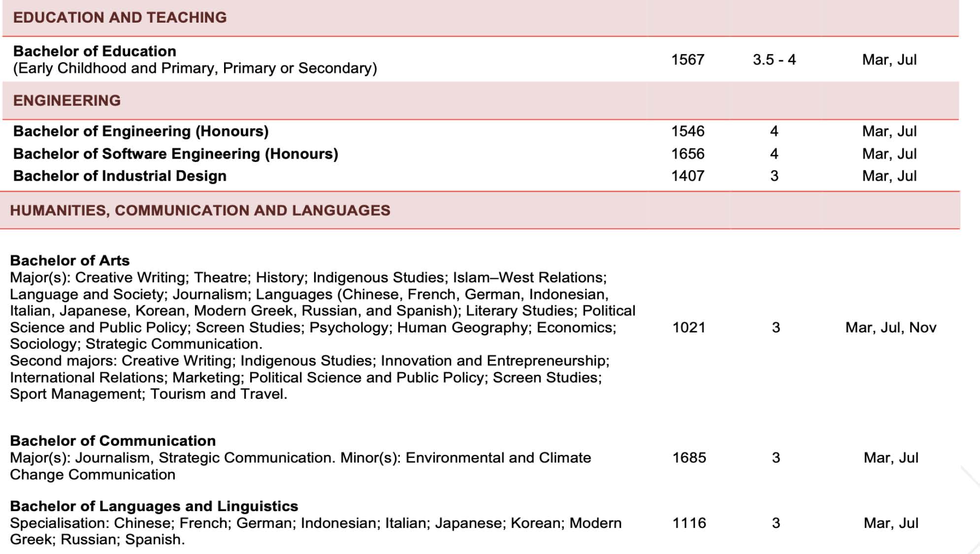Click course code 1656

(x=687, y=154)
